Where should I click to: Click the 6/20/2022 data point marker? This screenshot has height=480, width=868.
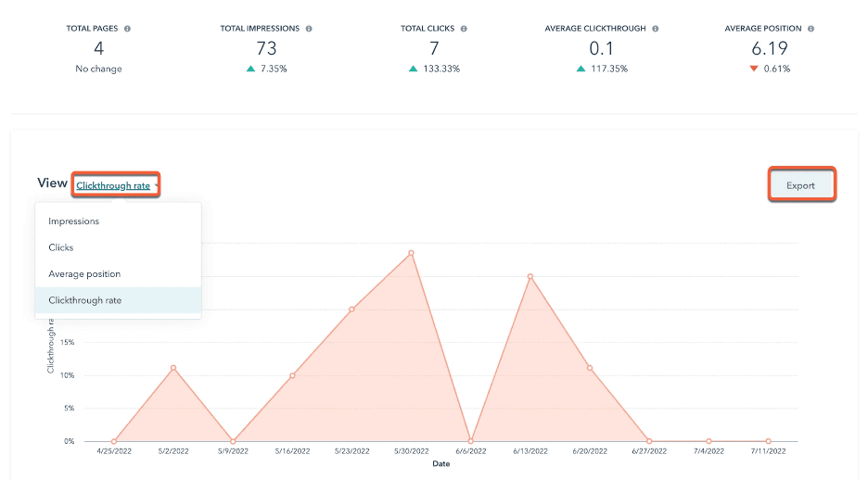590,368
